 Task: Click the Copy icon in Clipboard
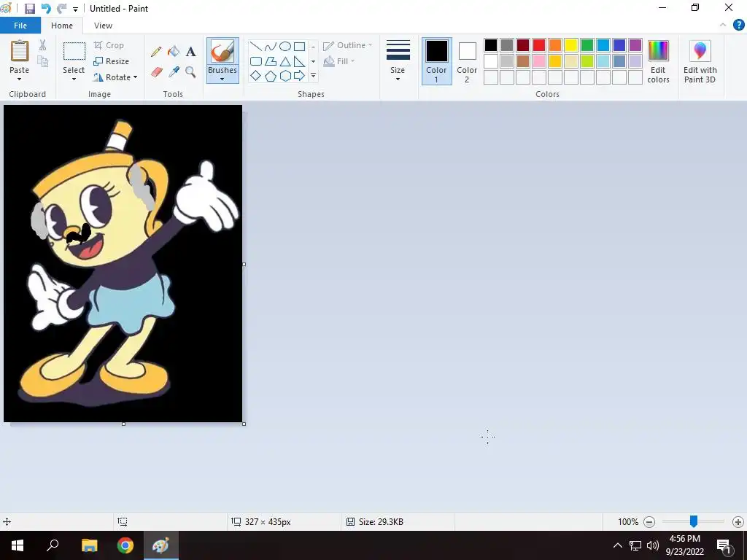point(42,61)
